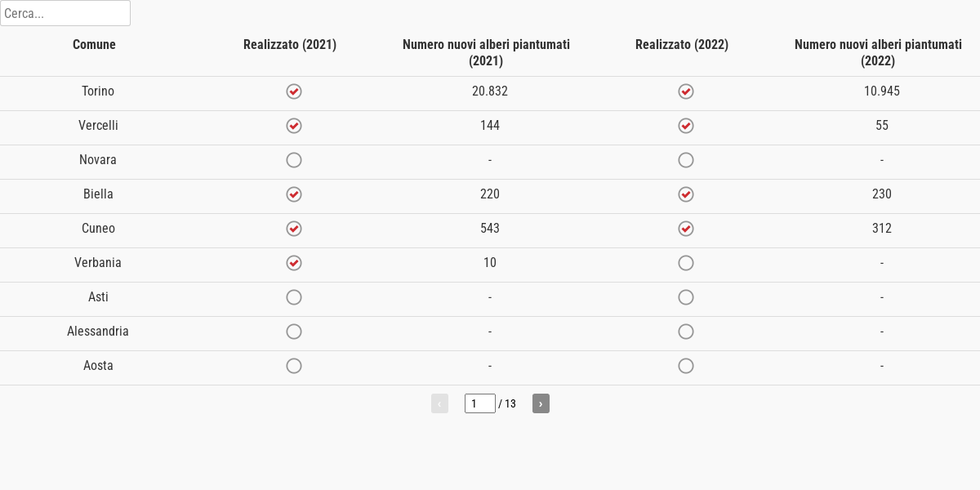Sort by the Comune column header
980x490 pixels.
coord(94,45)
